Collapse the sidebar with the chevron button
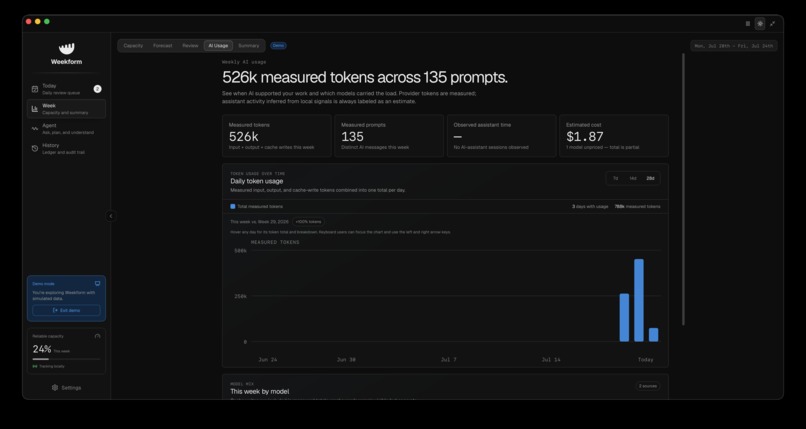806x429 pixels. click(111, 216)
